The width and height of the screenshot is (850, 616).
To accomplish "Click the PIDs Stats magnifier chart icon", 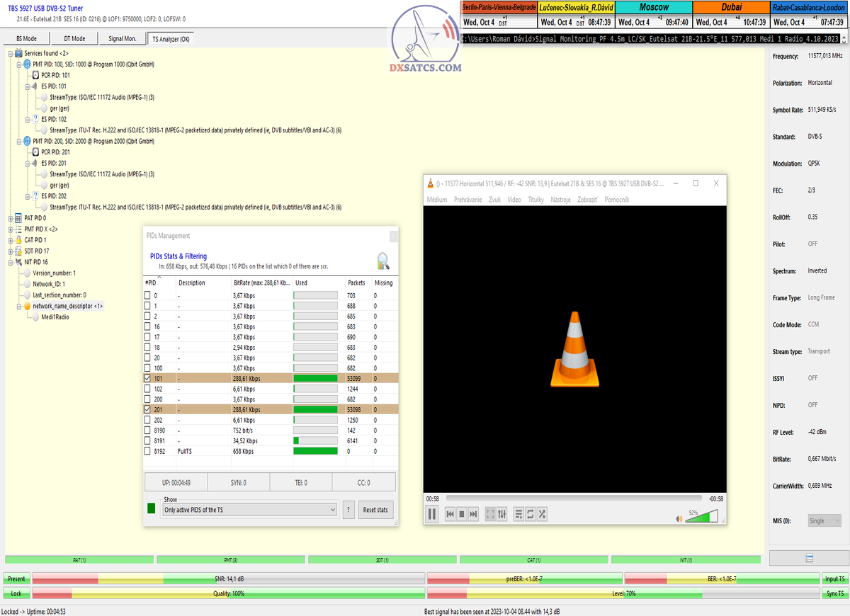I will tap(382, 261).
